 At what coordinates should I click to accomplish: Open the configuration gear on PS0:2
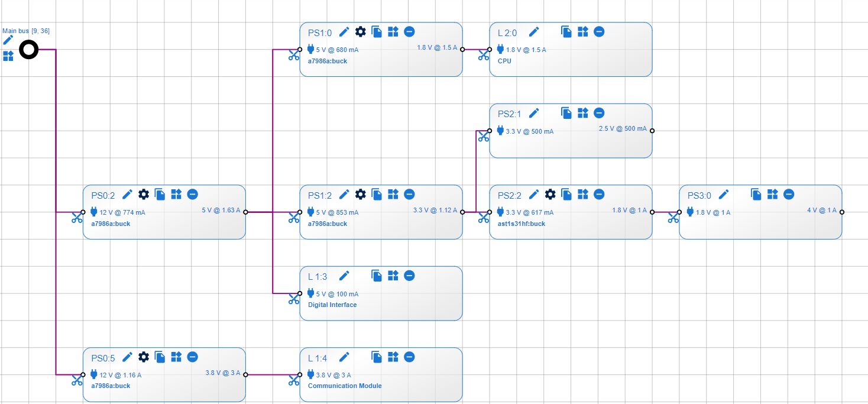point(144,194)
